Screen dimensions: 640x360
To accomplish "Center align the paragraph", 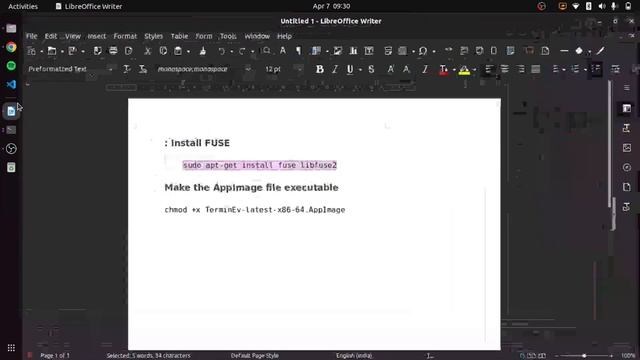I will pyautogui.click(x=505, y=69).
